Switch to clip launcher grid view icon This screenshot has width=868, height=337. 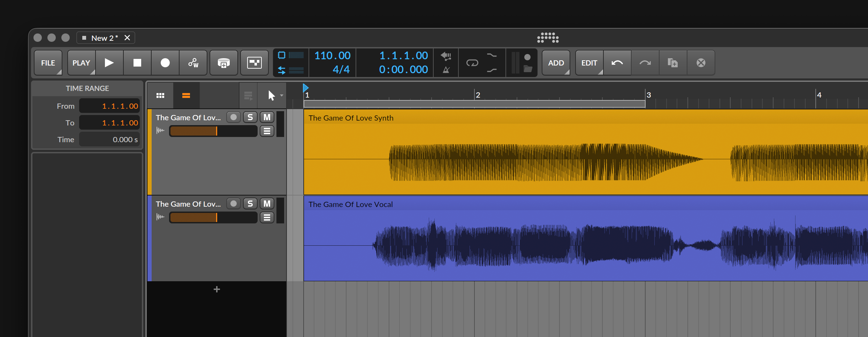(160, 95)
